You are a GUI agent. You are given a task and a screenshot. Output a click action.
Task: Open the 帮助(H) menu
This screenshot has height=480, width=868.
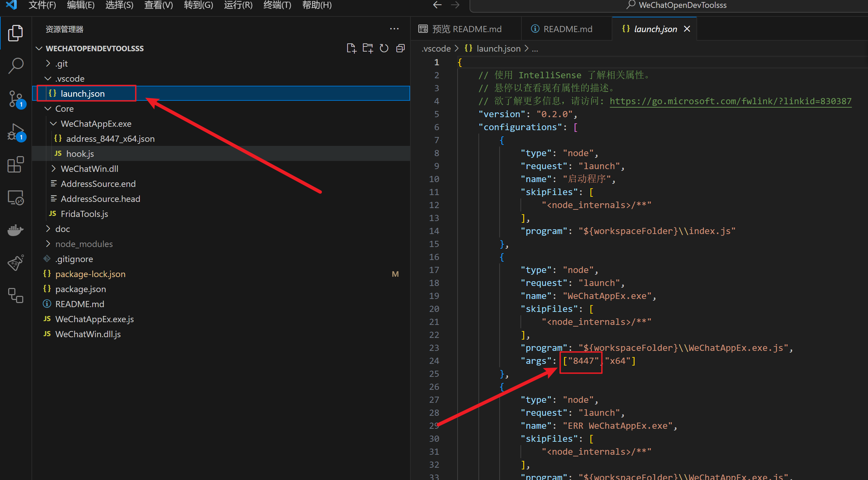click(x=317, y=5)
